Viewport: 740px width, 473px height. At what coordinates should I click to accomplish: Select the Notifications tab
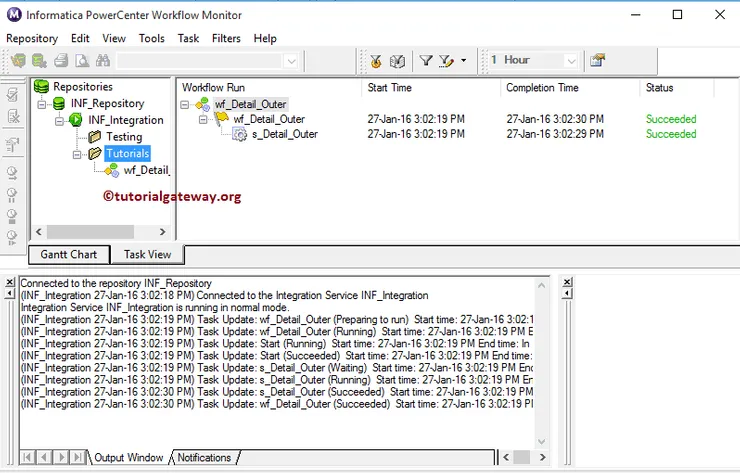point(204,457)
